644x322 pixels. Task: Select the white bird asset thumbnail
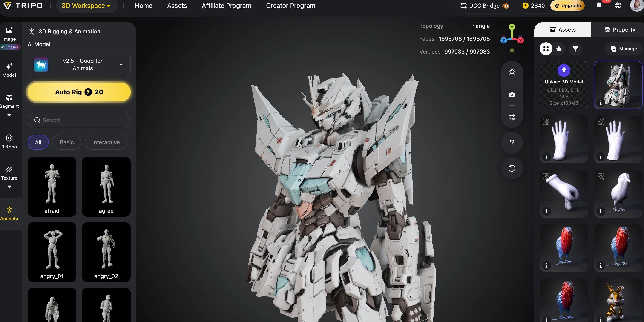click(618, 193)
